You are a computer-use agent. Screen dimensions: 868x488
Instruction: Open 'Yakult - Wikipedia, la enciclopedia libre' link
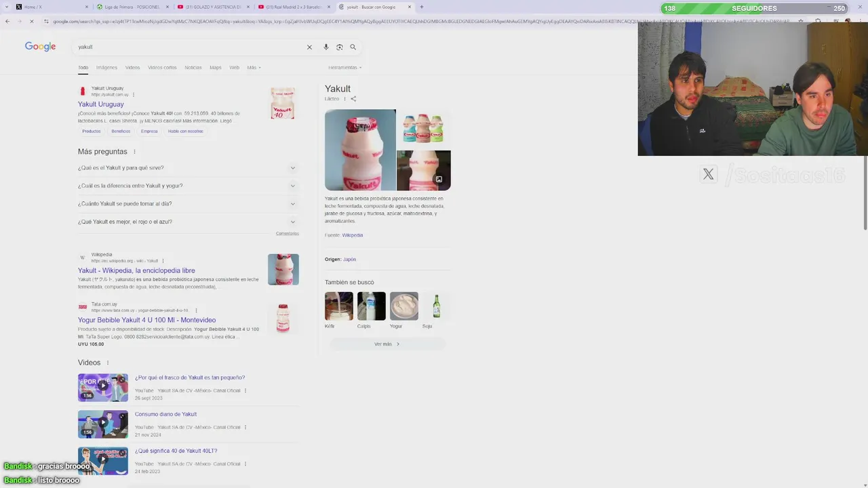tap(136, 270)
